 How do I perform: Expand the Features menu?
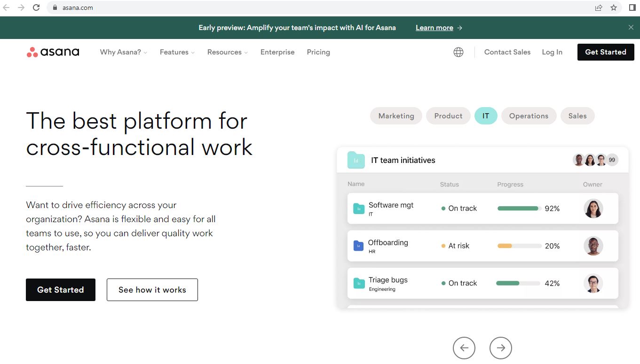pos(177,52)
